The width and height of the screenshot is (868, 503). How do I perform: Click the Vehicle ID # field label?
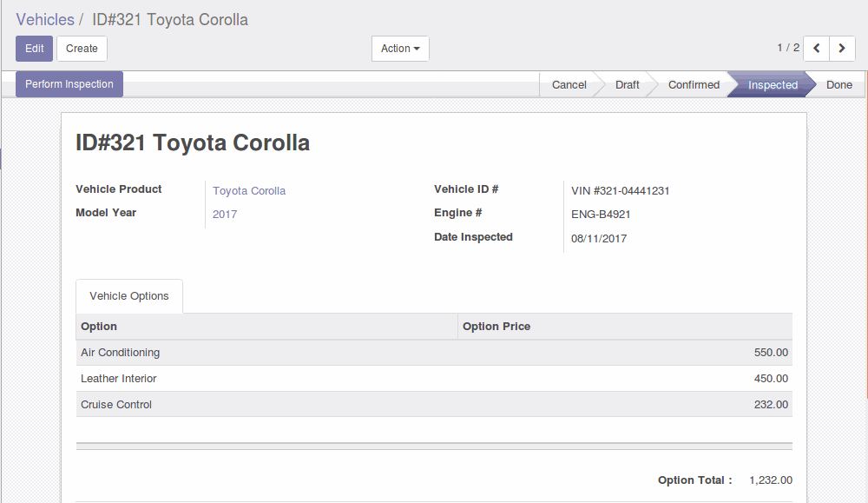tap(466, 189)
